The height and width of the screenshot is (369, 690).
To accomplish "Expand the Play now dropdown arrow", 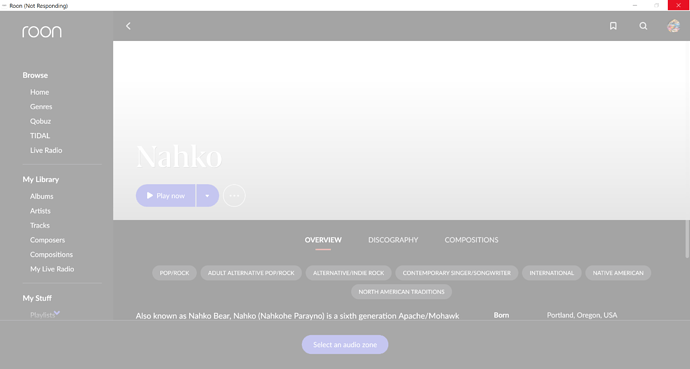I will pos(207,196).
